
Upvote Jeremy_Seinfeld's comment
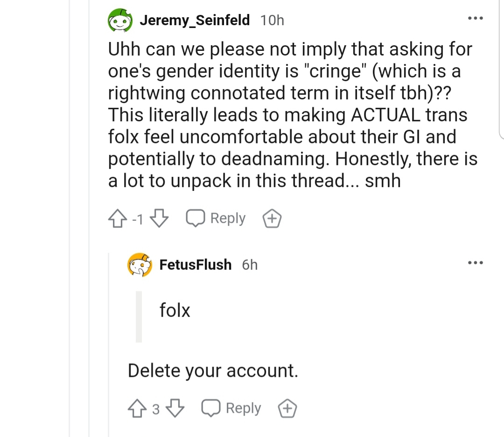117,218
